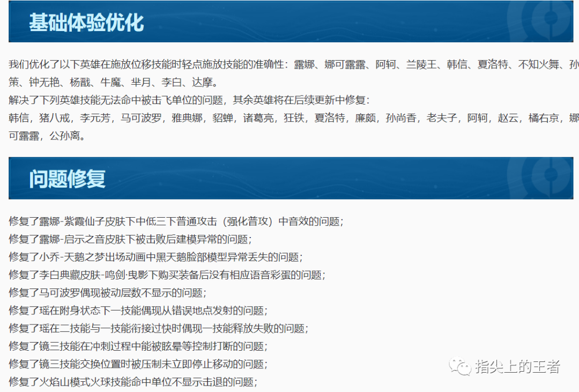Click the line starting 我们优化了以下英雄
This screenshot has height=392, width=579.
(294, 65)
